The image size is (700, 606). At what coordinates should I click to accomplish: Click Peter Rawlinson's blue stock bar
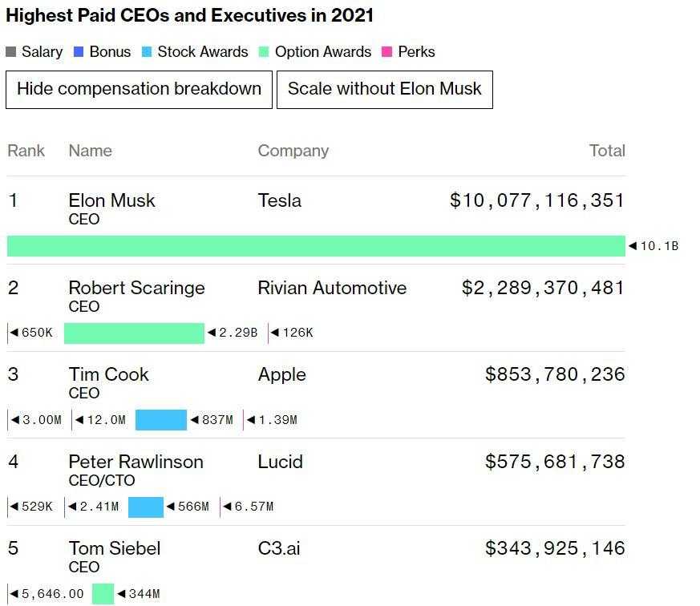(x=145, y=507)
